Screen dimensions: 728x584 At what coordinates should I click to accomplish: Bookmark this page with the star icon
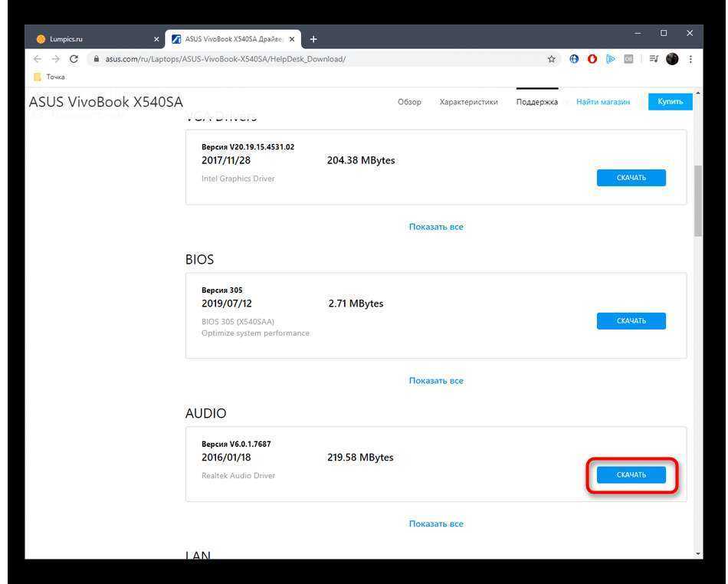click(x=551, y=59)
